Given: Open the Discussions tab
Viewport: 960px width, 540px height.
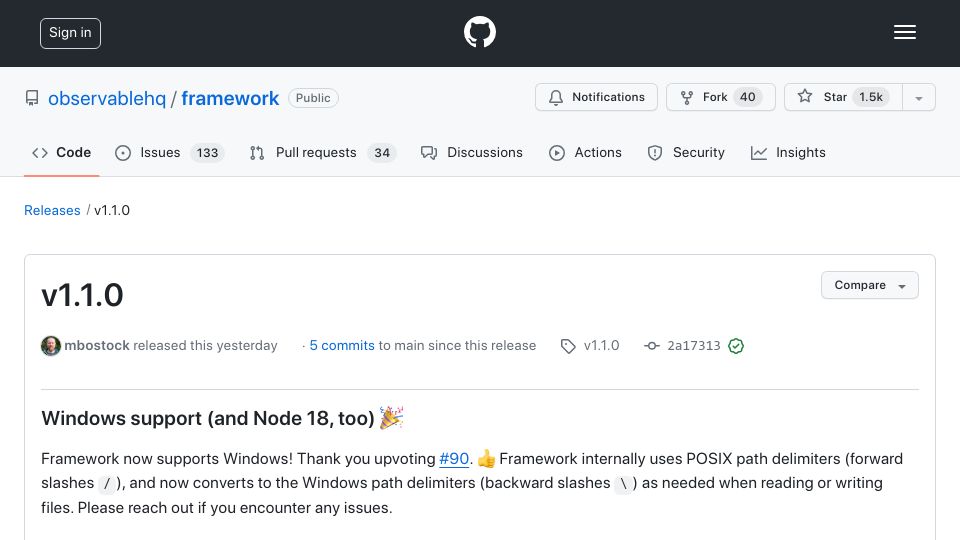Looking at the screenshot, I should tap(471, 152).
